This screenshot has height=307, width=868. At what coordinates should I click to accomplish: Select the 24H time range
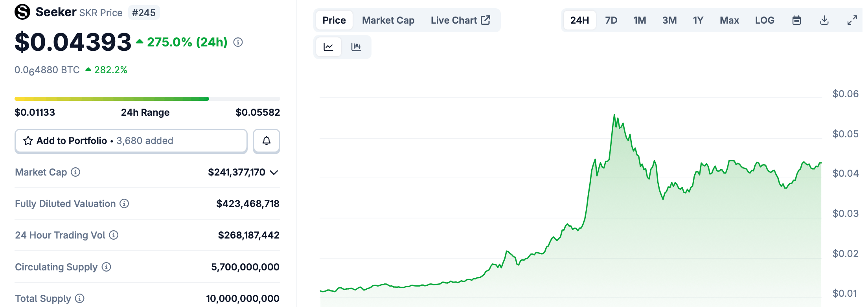pyautogui.click(x=579, y=20)
